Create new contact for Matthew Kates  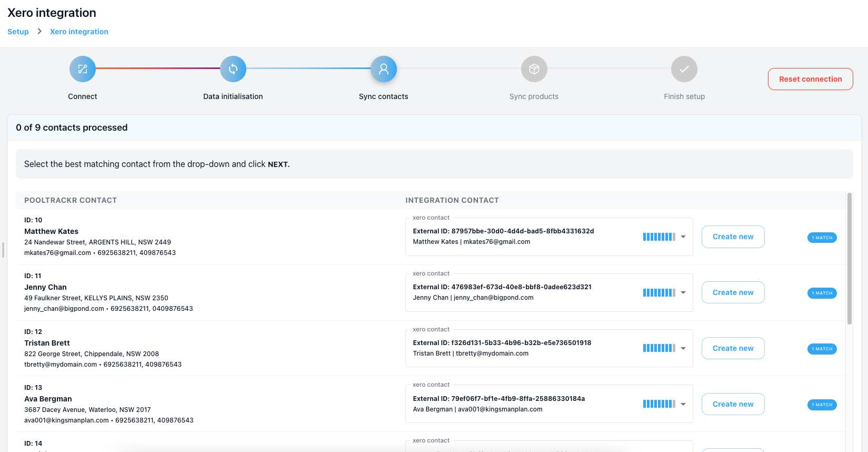(733, 237)
